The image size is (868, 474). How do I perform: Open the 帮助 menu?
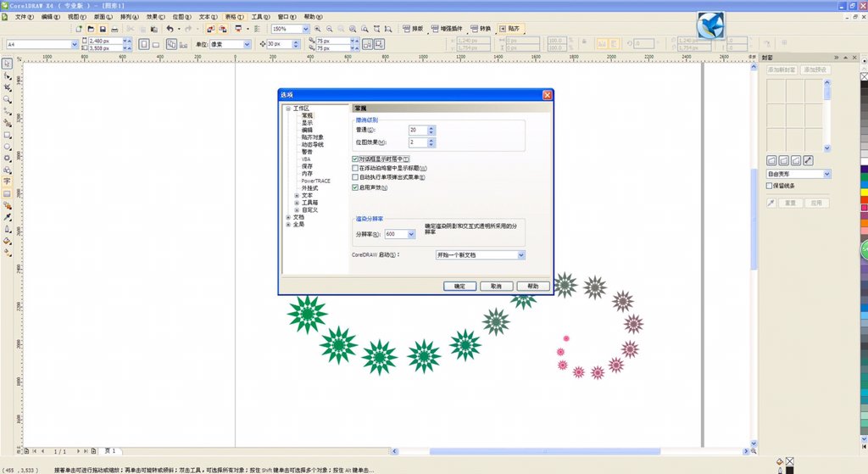pos(314,17)
